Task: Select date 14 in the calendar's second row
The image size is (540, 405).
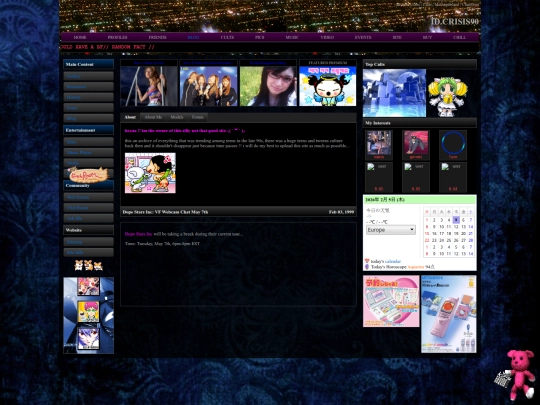Action: (471, 227)
